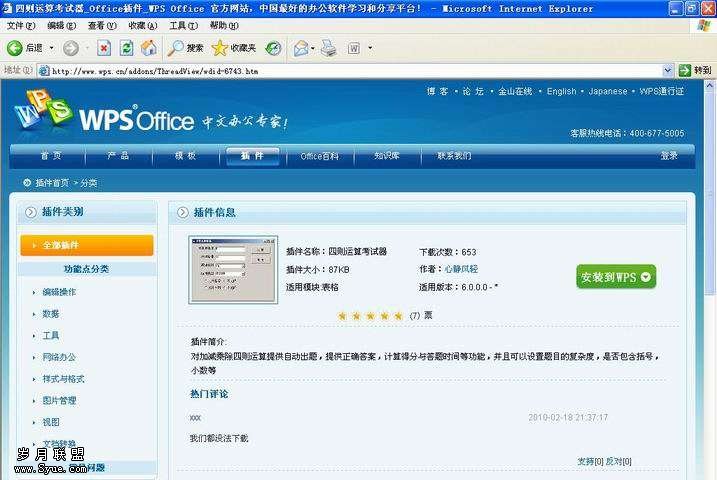The height and width of the screenshot is (480, 717).
Task: Click the 插件首页 breadcrumb link
Action: pos(52,183)
